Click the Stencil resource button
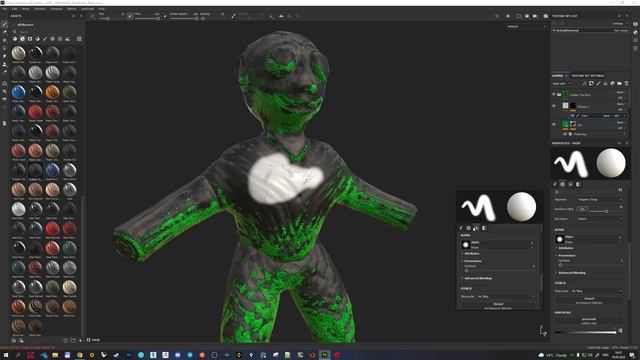Screen dimensions: 640x360 (589, 300)
